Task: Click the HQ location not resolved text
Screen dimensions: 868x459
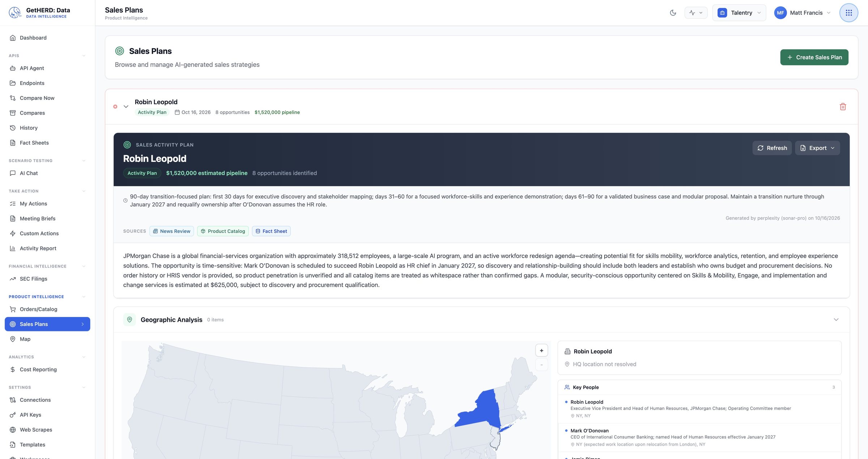Action: [604, 364]
